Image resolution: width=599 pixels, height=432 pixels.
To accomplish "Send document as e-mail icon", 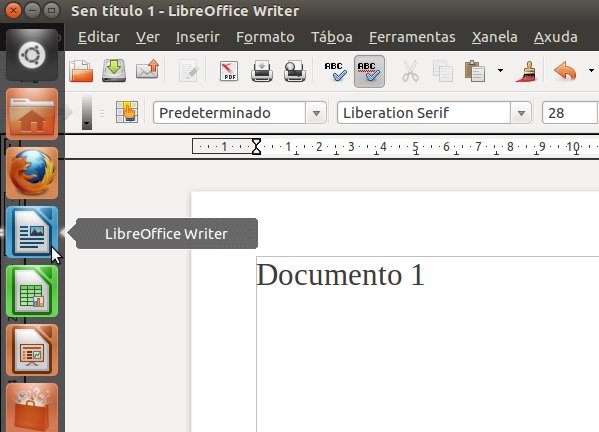I will [147, 70].
